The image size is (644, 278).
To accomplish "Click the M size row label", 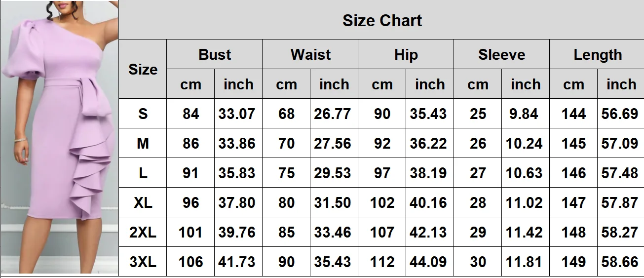I will (143, 143).
